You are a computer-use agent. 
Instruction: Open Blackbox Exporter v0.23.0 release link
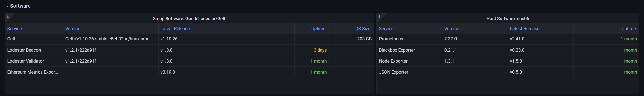[x=517, y=50]
